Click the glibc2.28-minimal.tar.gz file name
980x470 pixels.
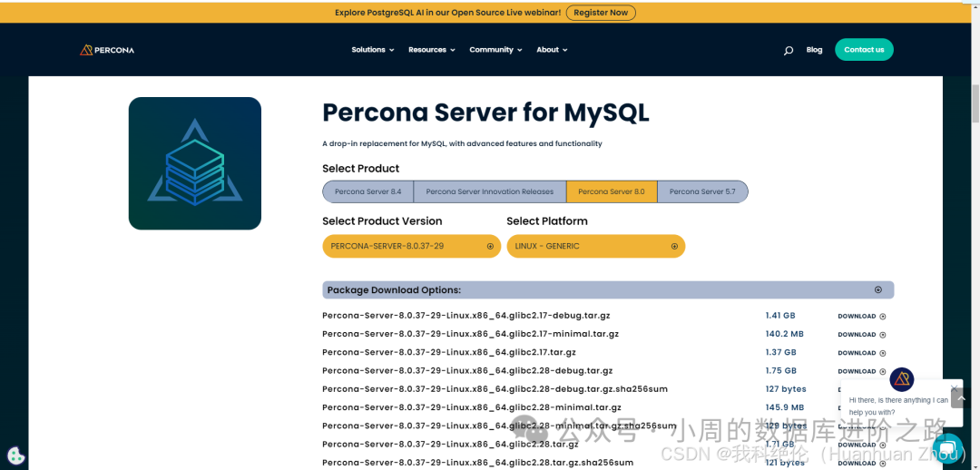pos(472,407)
